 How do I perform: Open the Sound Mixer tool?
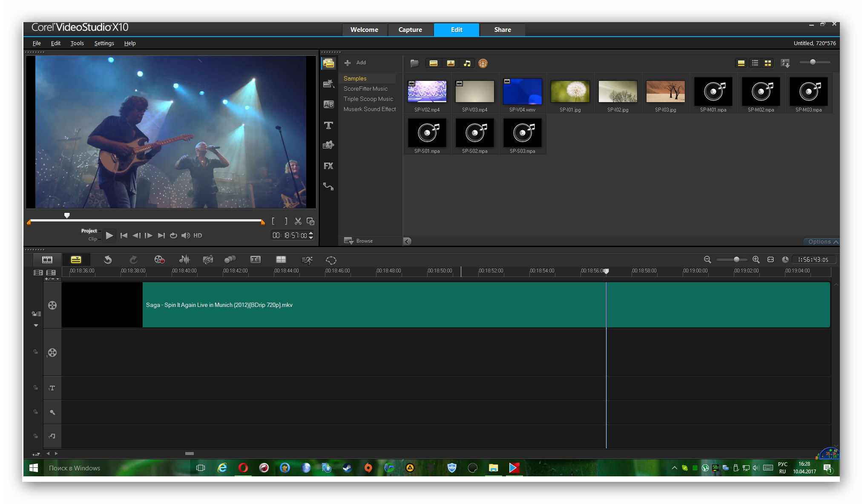[184, 260]
